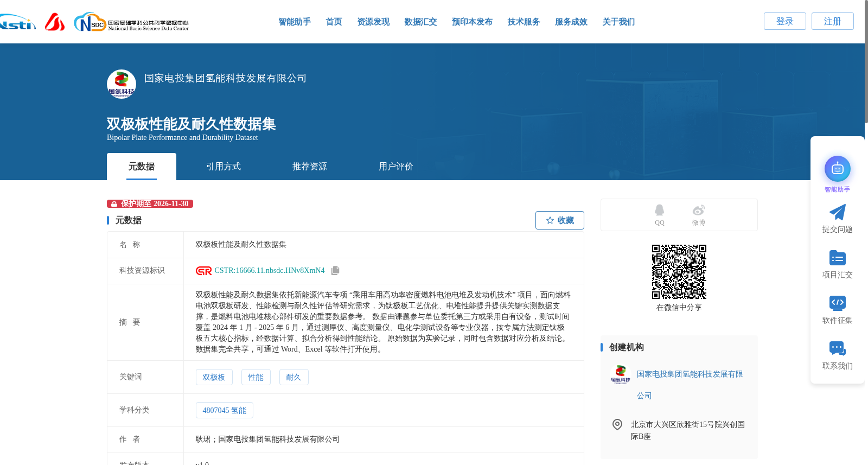Click the CSTR logo icon beside identifier

tap(204, 271)
